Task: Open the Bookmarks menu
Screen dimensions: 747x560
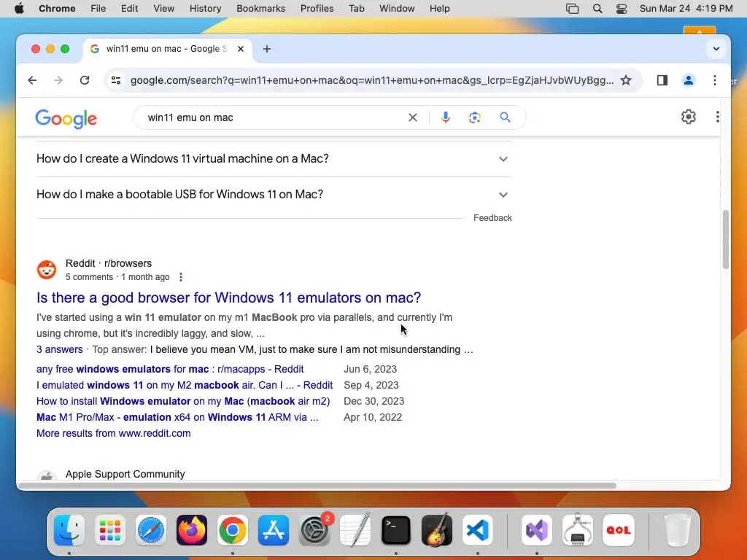Action: pyautogui.click(x=260, y=9)
